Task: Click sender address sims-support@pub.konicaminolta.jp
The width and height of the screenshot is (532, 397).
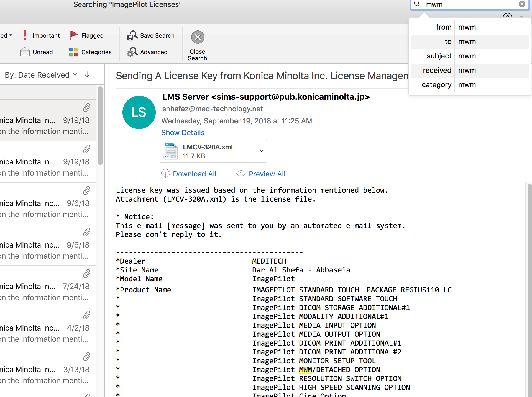Action: (x=290, y=97)
